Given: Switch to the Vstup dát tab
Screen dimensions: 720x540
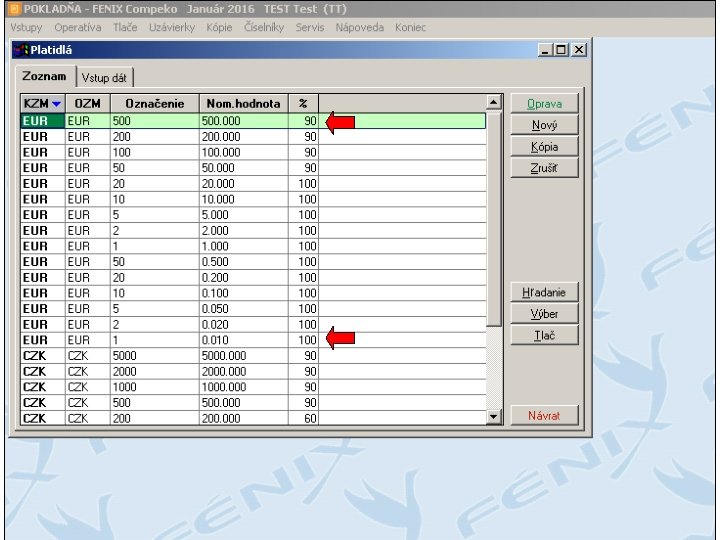Looking at the screenshot, I should coord(104,78).
